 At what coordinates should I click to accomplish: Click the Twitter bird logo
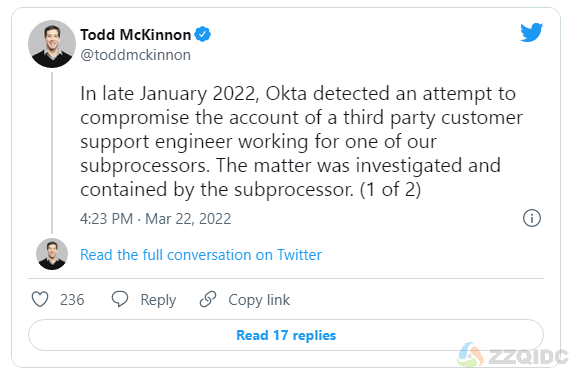click(x=531, y=32)
